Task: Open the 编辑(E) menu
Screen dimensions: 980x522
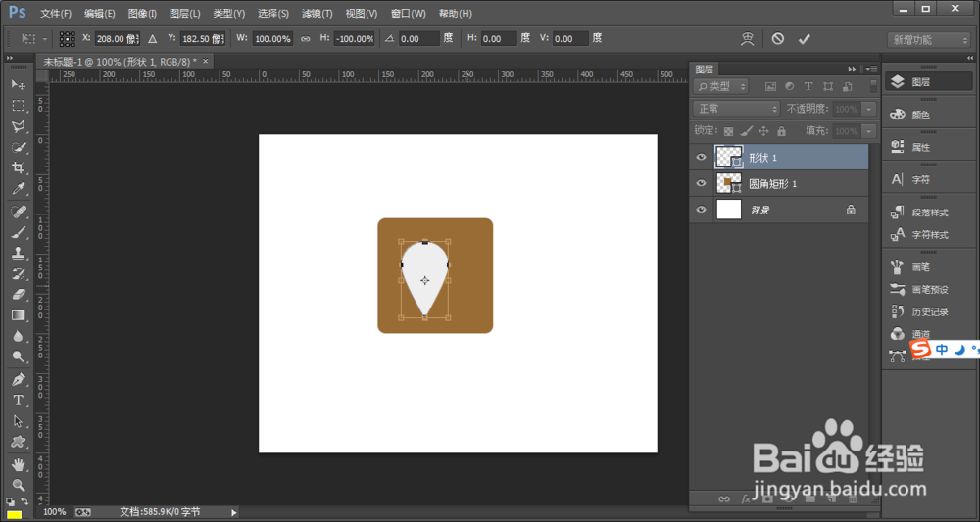Action: pos(99,13)
